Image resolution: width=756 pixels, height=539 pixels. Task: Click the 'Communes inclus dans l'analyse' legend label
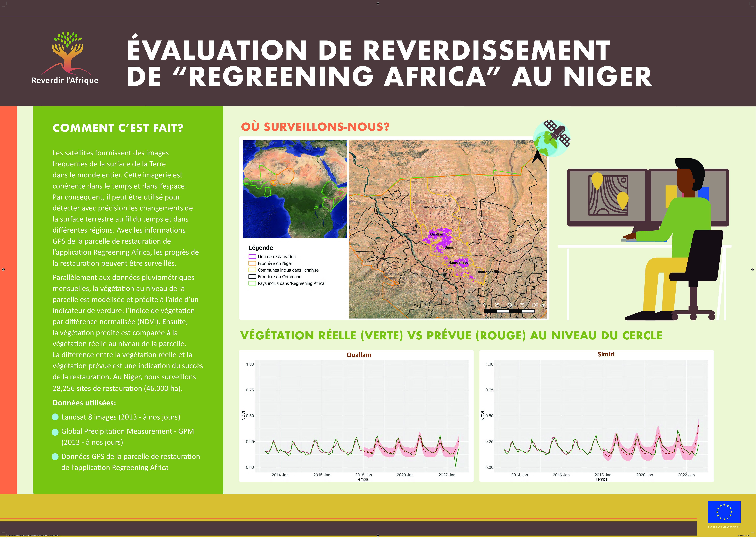point(288,270)
